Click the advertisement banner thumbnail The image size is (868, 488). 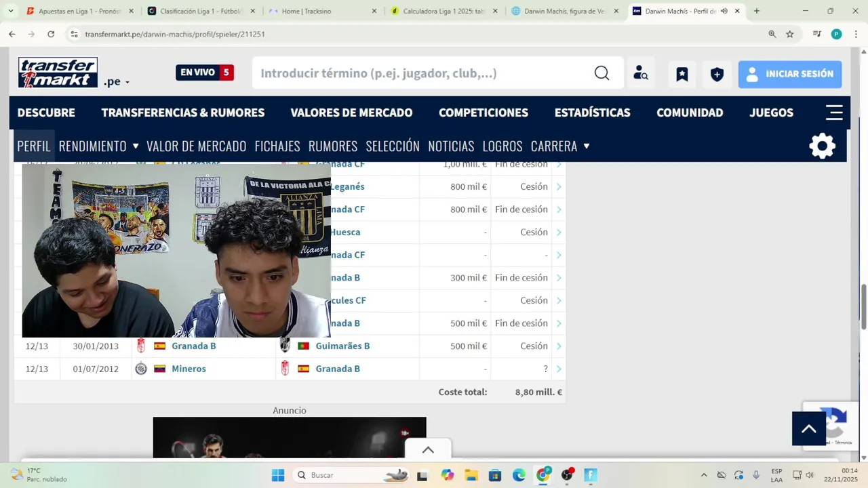290,437
